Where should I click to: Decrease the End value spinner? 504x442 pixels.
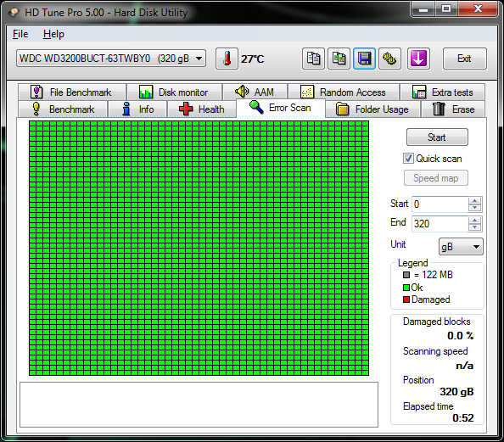click(x=474, y=227)
